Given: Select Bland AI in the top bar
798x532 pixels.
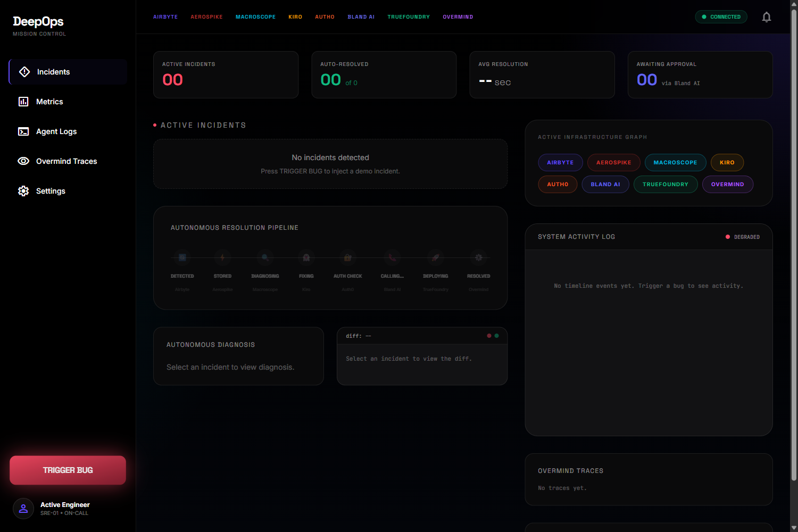Looking at the screenshot, I should (361, 17).
